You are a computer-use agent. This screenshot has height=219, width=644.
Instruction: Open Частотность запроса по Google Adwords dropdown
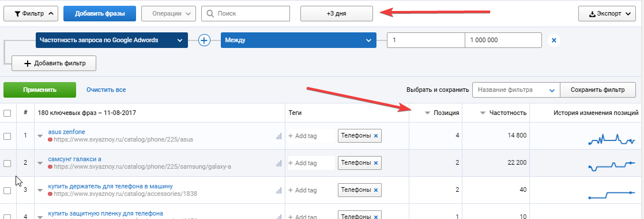tap(112, 40)
